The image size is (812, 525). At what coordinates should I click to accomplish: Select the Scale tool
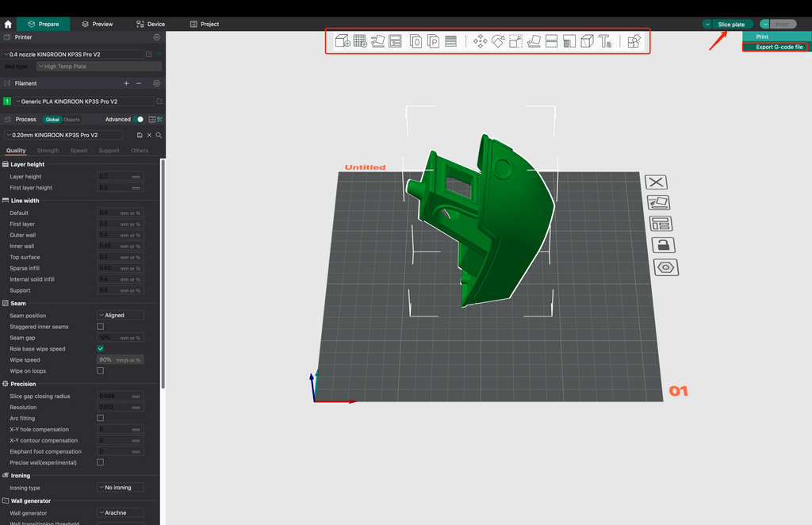(517, 41)
